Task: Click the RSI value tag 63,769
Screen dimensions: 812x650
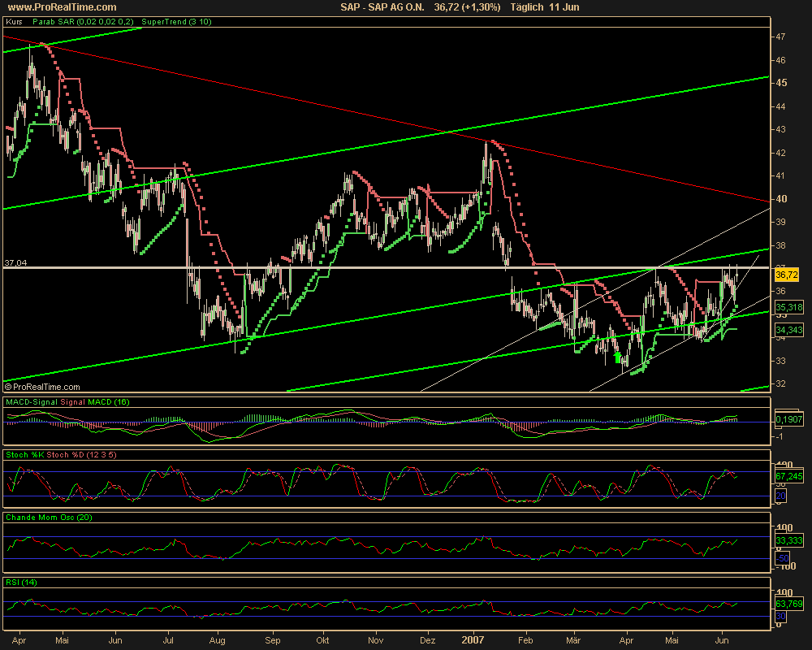Action: tap(789, 604)
